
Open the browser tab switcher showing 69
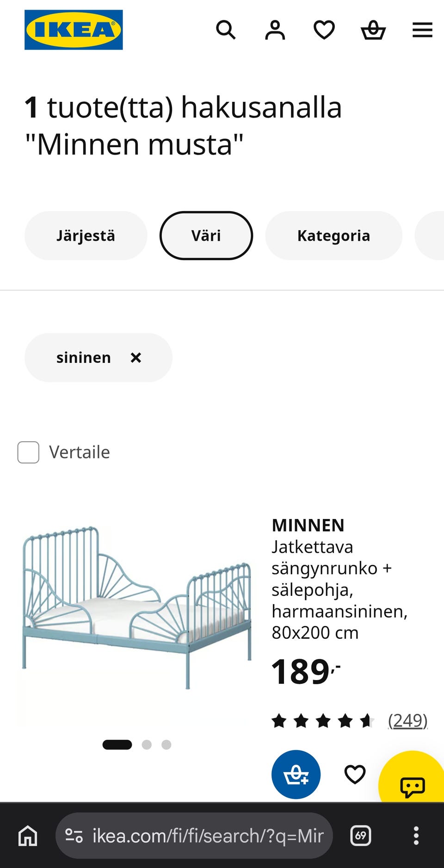361,836
